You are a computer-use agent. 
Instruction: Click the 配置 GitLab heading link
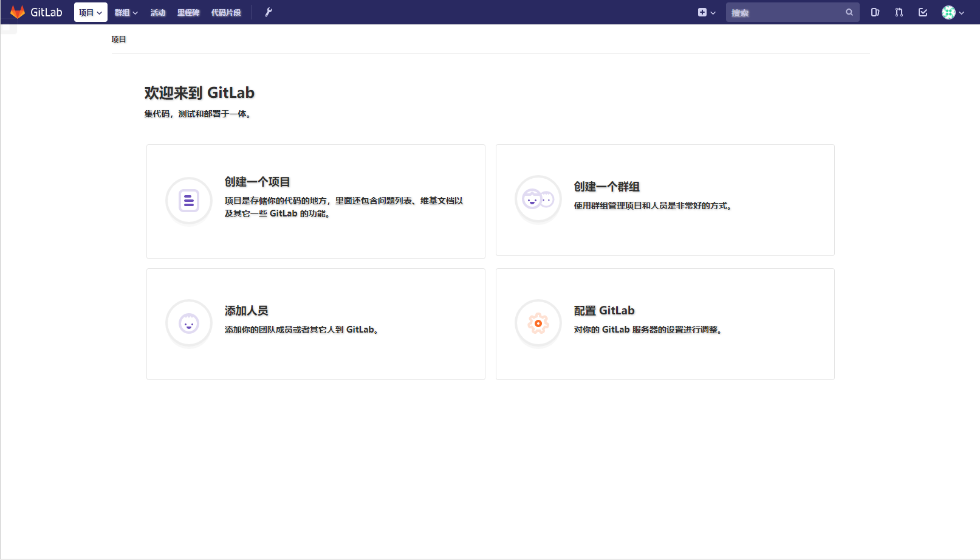604,311
